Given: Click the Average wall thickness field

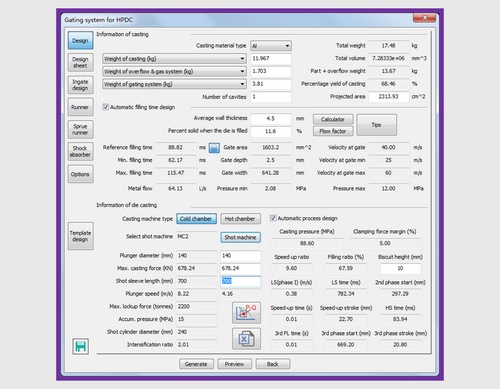Looking at the screenshot, I should [271, 119].
